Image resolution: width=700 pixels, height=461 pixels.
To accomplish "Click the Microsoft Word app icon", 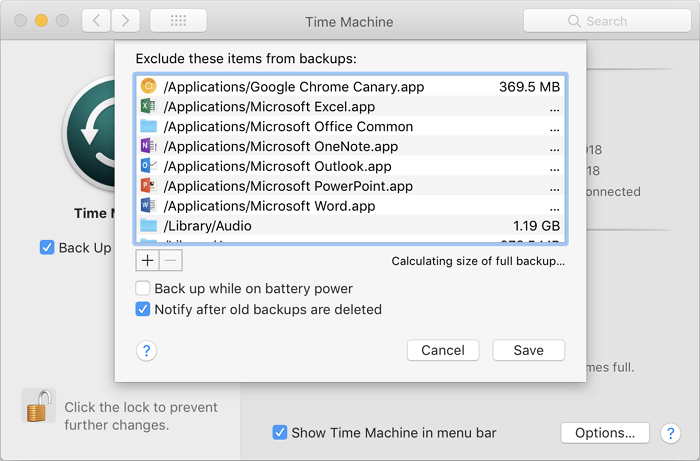I will pos(149,206).
